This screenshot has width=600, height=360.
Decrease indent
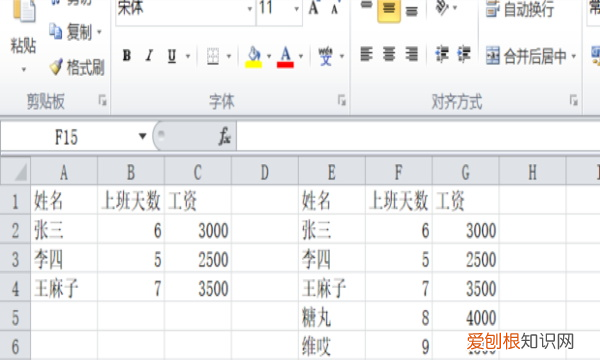pos(441,54)
